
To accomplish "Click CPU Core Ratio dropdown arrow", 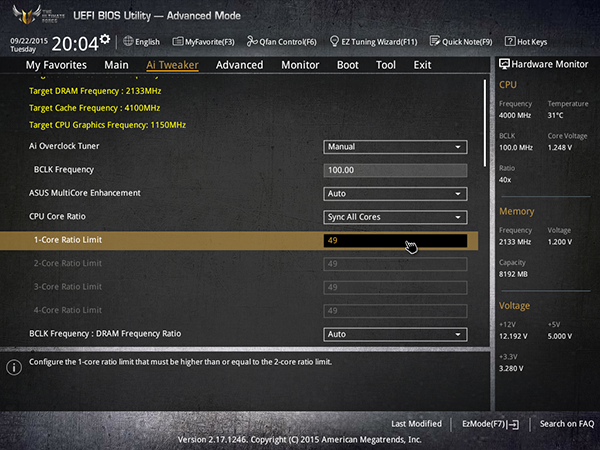I will click(x=458, y=217).
